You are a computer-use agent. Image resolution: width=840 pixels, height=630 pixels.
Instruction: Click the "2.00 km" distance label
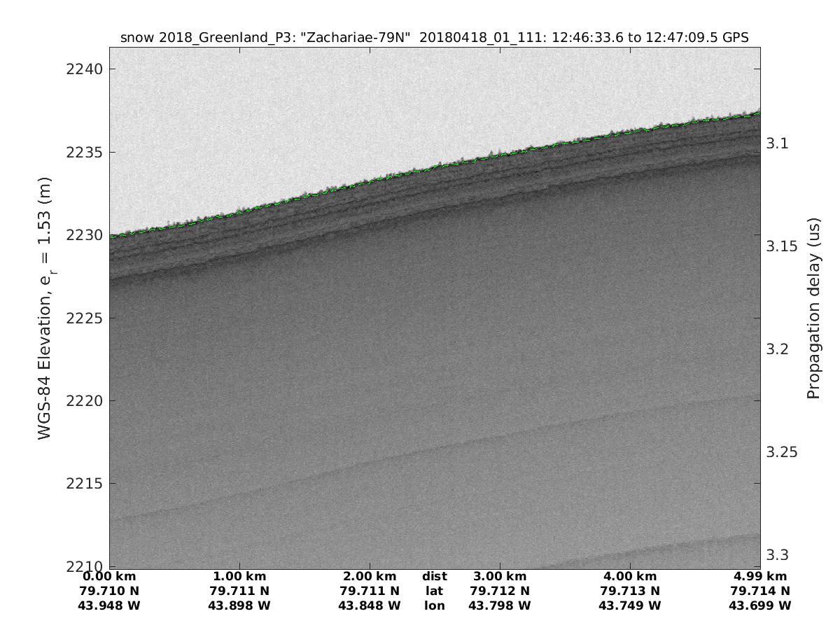click(370, 577)
